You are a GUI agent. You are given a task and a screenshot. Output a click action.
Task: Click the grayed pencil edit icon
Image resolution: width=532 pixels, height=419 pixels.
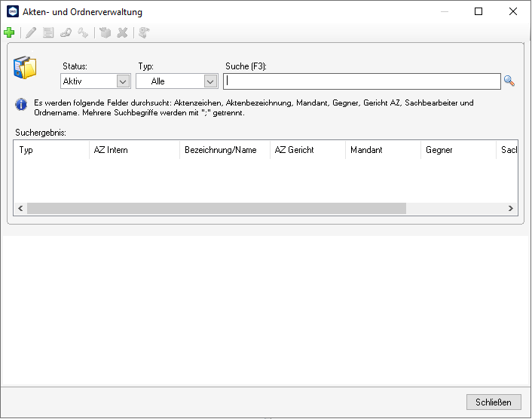[31, 32]
